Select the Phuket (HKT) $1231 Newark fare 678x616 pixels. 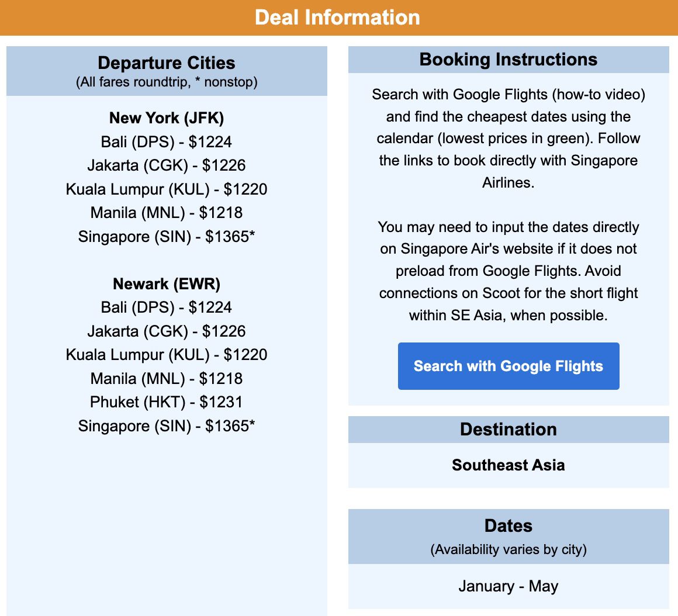coord(166,402)
